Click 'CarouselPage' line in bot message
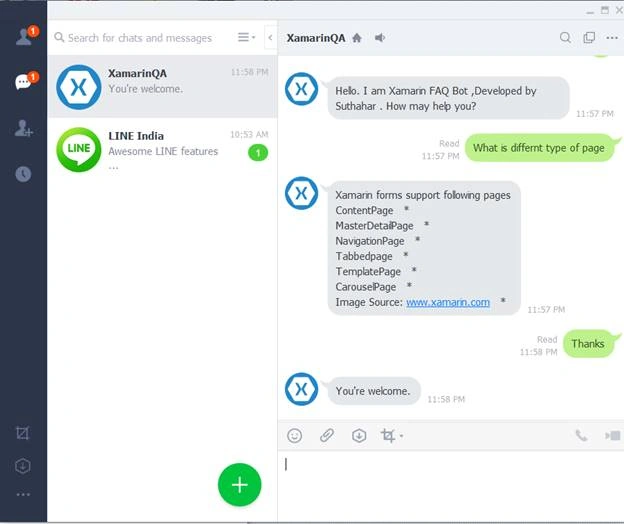Screen dimensions: 624x524 pos(366,287)
